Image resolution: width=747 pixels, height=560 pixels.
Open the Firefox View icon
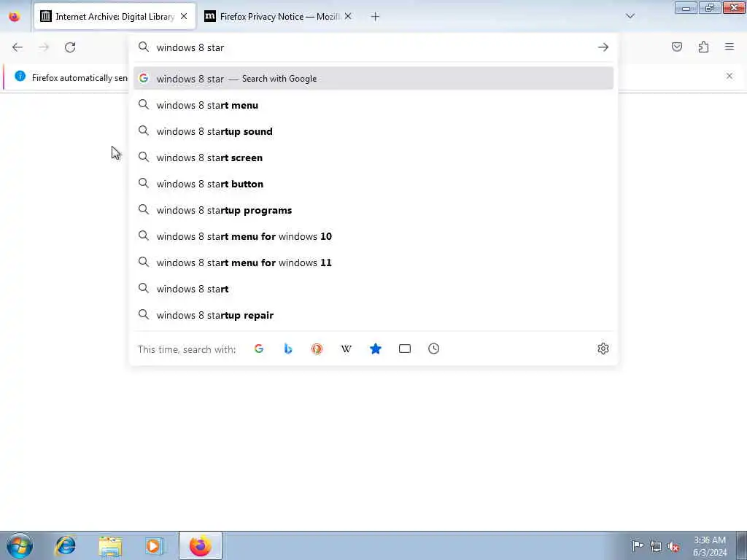pos(15,17)
